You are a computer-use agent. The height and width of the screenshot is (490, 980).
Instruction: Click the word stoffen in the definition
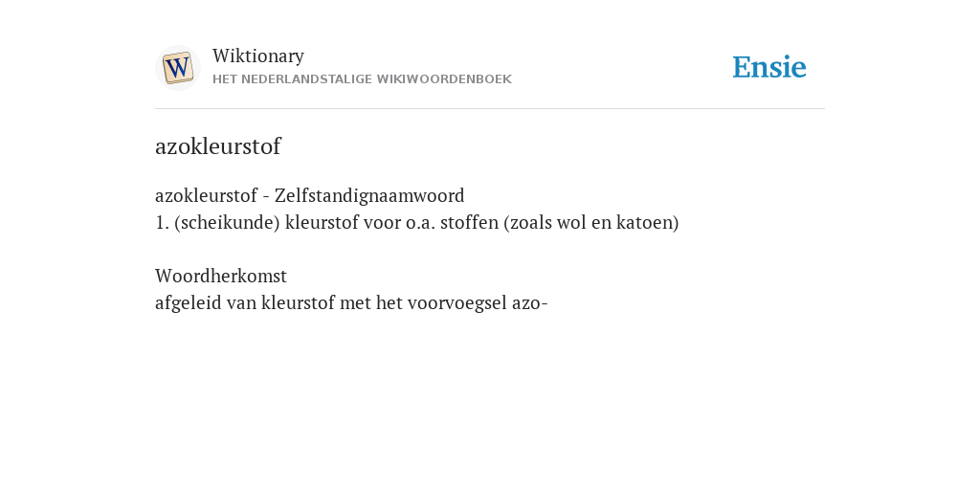pos(469,223)
